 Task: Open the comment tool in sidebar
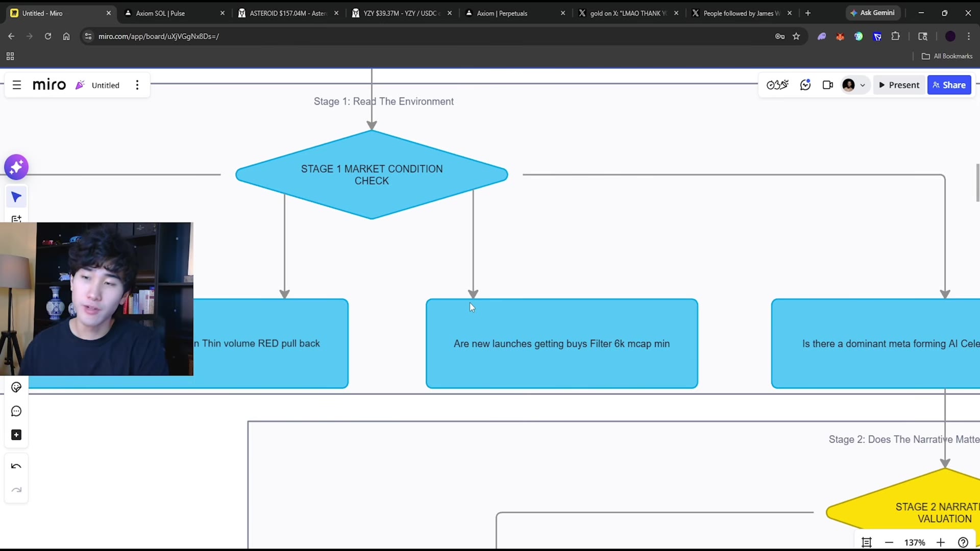click(x=16, y=411)
